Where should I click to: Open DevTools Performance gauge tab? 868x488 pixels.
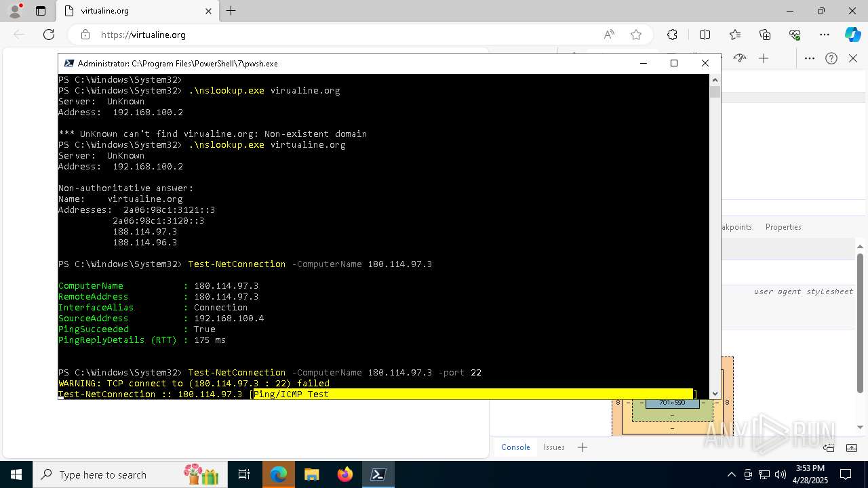coord(740,58)
